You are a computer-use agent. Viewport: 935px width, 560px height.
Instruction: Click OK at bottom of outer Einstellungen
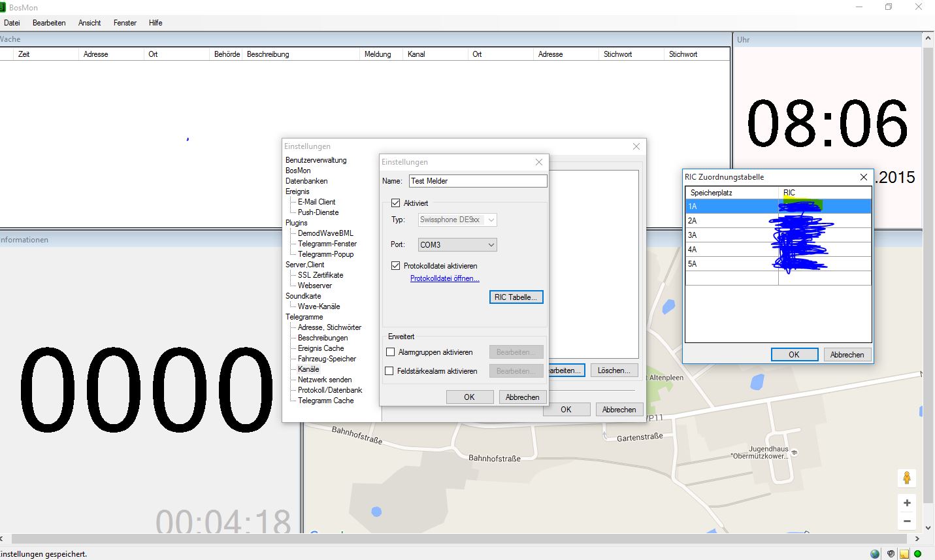pos(566,410)
